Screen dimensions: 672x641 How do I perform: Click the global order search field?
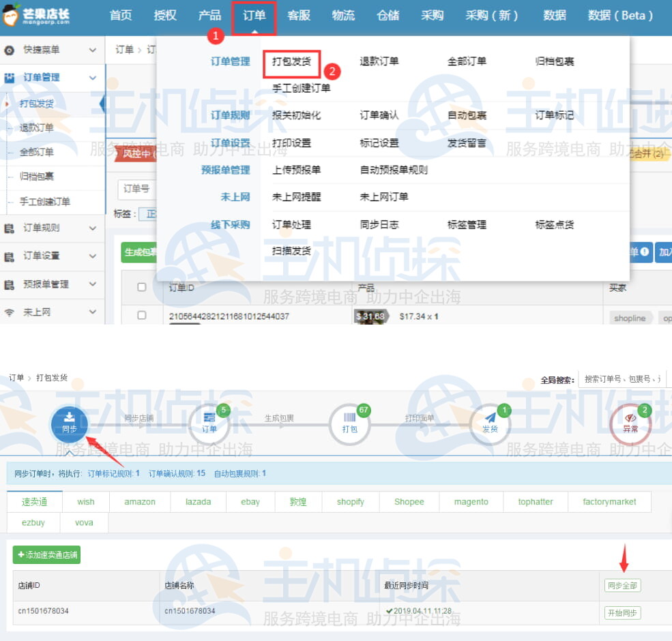point(622,380)
